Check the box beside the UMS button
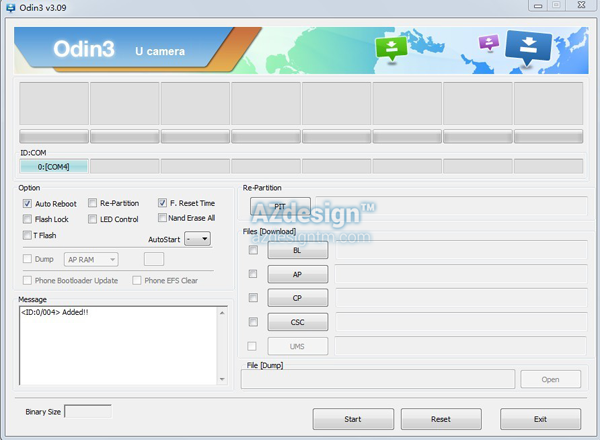 click(252, 346)
